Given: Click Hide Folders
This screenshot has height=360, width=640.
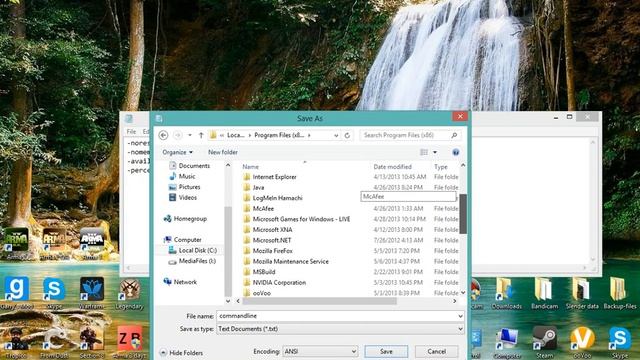Looking at the screenshot, I should (x=181, y=353).
